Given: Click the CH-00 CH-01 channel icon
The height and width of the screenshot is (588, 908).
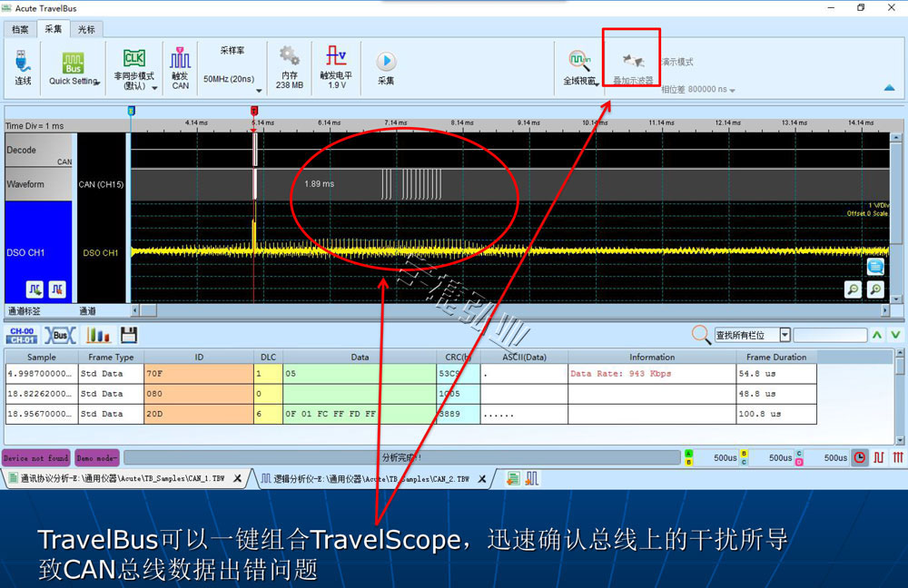Looking at the screenshot, I should pyautogui.click(x=22, y=335).
